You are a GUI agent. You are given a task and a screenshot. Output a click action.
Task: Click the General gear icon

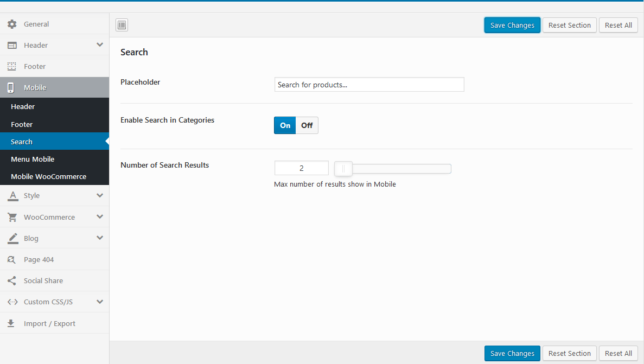point(12,24)
